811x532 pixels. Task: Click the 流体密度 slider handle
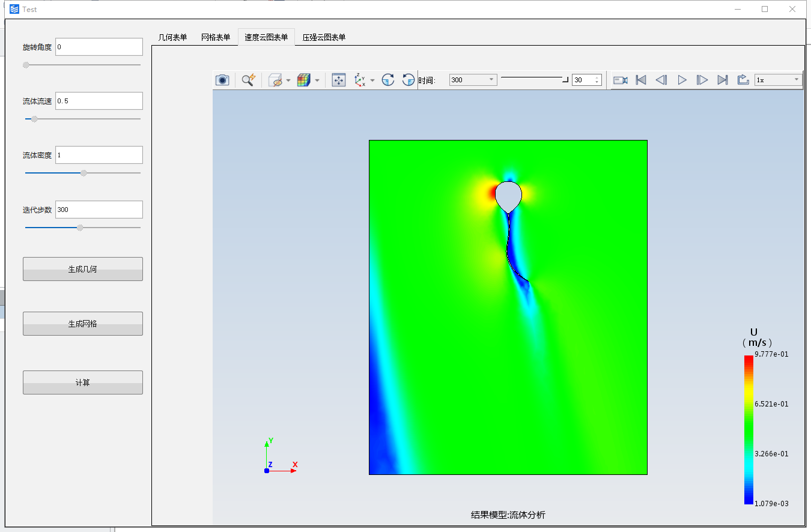tap(84, 173)
